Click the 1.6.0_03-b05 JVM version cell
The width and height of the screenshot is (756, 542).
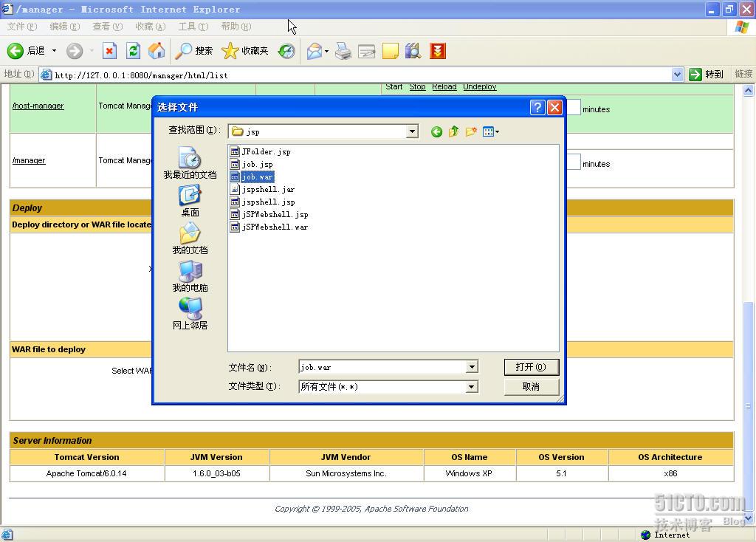[216, 473]
